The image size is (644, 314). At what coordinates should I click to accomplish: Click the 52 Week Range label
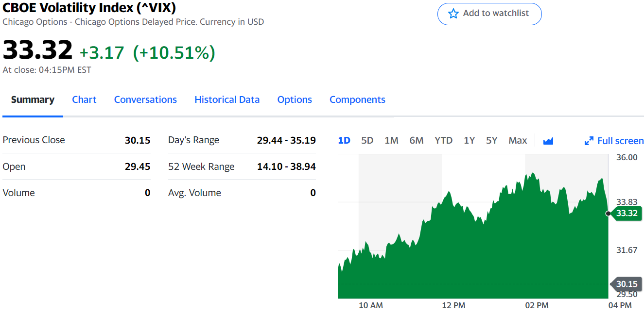point(201,166)
